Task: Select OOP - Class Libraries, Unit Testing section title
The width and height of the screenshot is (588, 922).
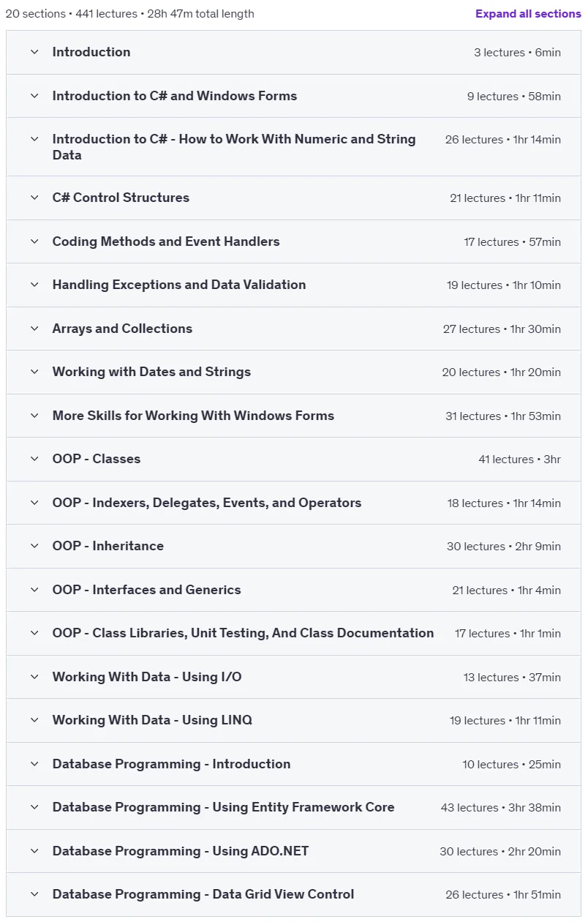Action: click(x=243, y=633)
